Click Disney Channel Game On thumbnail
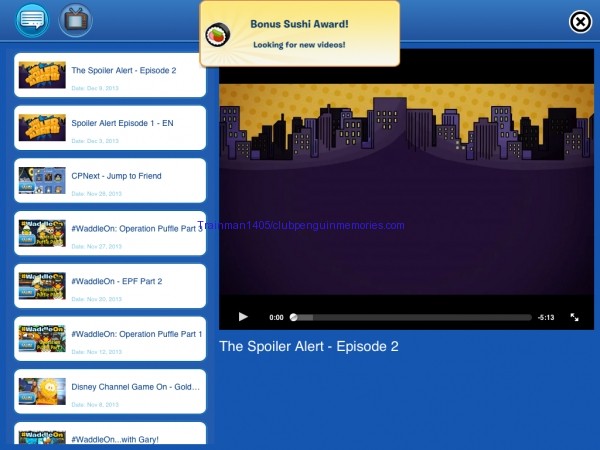 tap(42, 392)
